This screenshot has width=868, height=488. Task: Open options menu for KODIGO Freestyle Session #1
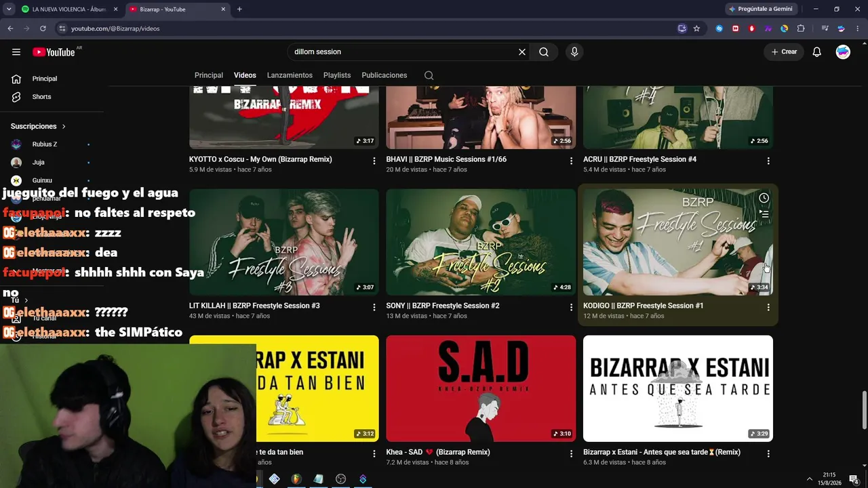pos(768,307)
